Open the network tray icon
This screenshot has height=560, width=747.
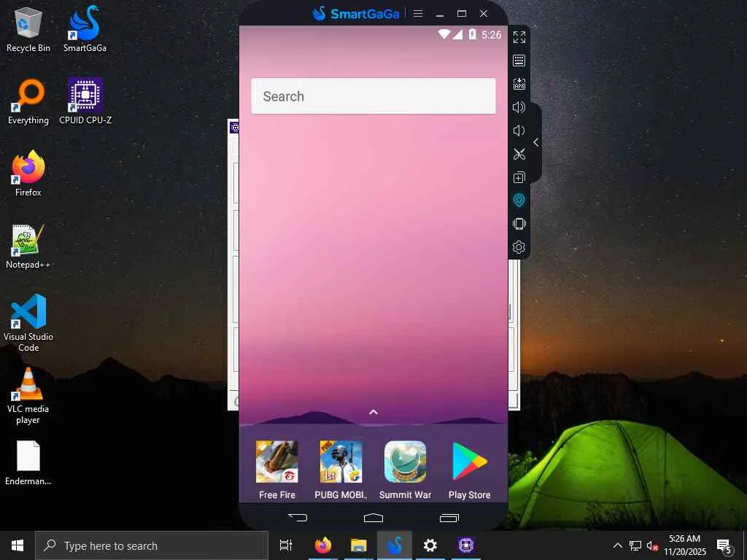click(x=635, y=545)
